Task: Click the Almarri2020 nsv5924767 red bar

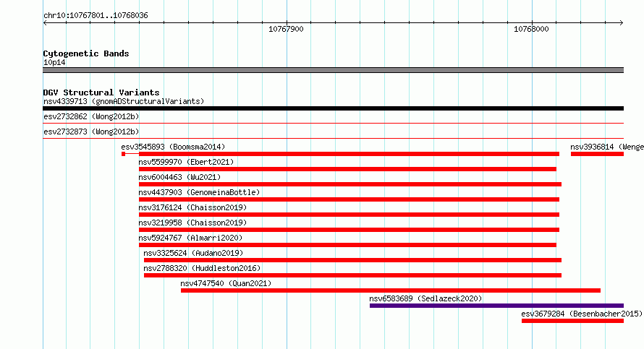Action: 347,245
